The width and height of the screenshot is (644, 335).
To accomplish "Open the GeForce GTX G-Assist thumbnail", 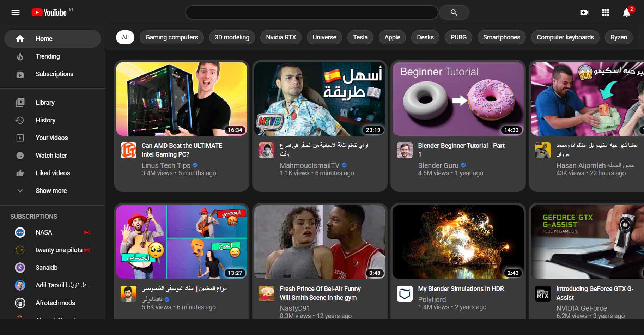I will 587,242.
